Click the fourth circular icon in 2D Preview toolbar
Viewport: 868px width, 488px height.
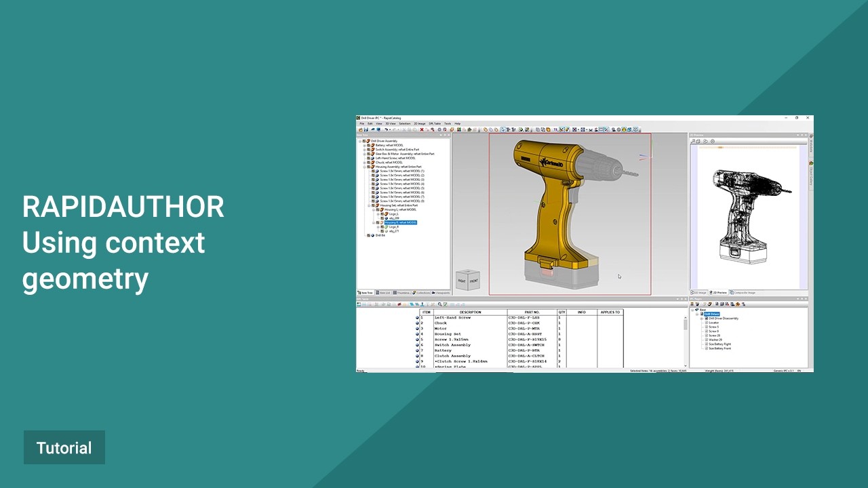tap(713, 141)
